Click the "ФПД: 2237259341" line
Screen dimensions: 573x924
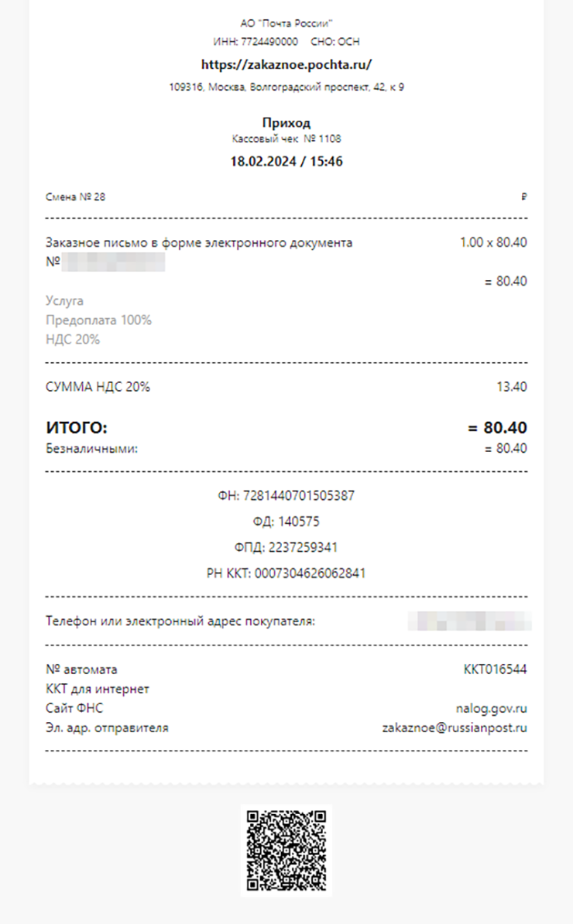coord(286,547)
